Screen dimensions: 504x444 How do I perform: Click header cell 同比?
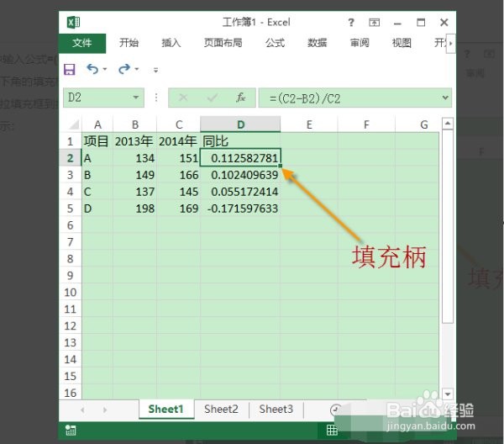[x=240, y=141]
